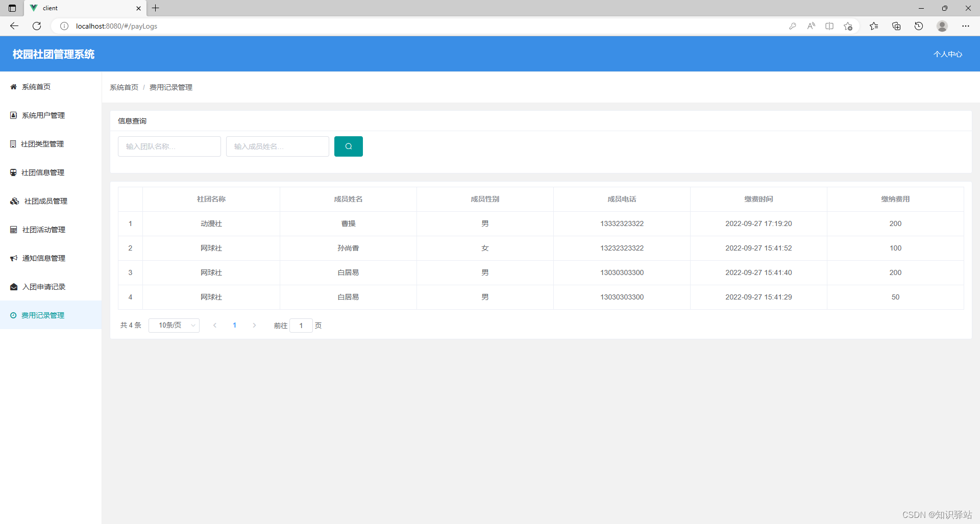Add this page to favorites star
The width and height of the screenshot is (980, 524).
tap(848, 26)
